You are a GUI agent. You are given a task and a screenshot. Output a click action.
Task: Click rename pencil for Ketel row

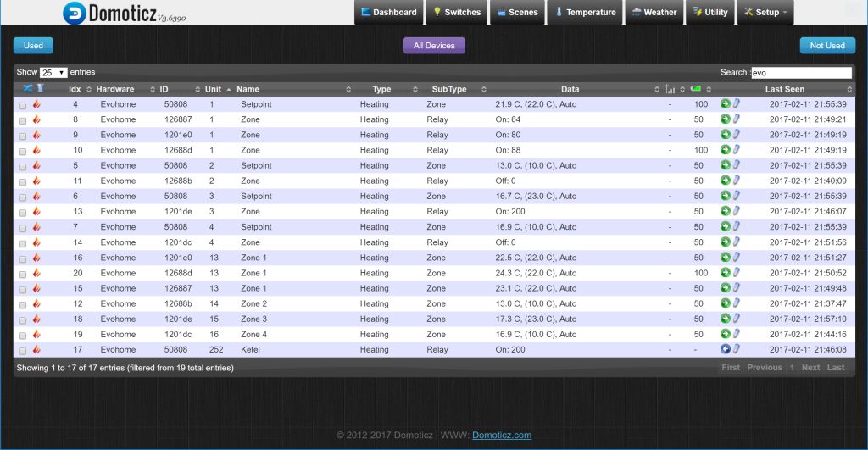(x=737, y=348)
